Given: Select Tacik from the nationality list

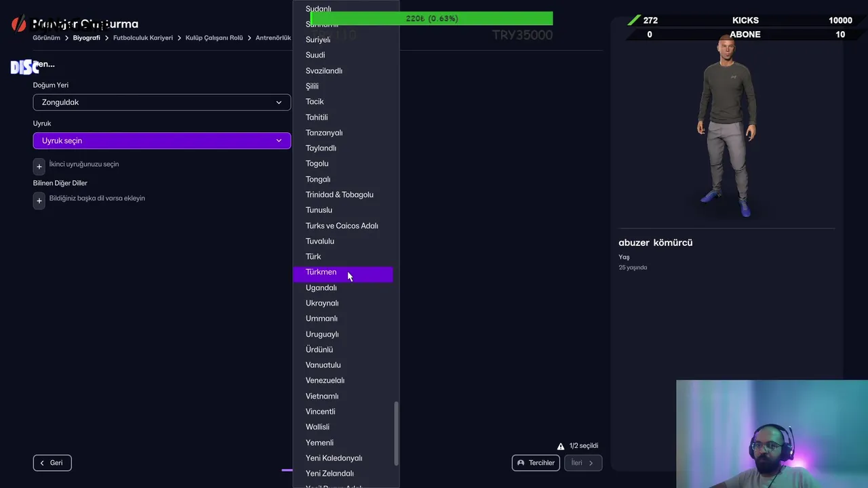Looking at the screenshot, I should pos(342,102).
